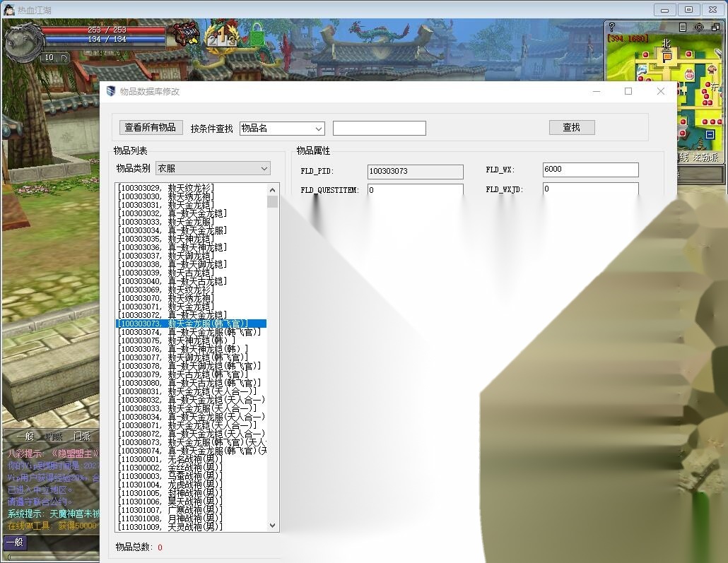This screenshot has height=563, width=728.
Task: Click the minimap overlapping windows icon
Action: click(715, 27)
